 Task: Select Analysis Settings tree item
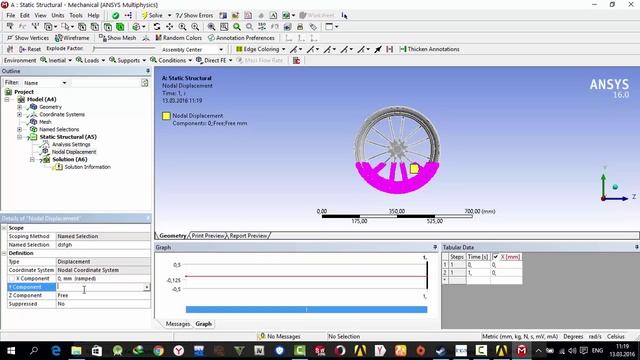click(71, 144)
